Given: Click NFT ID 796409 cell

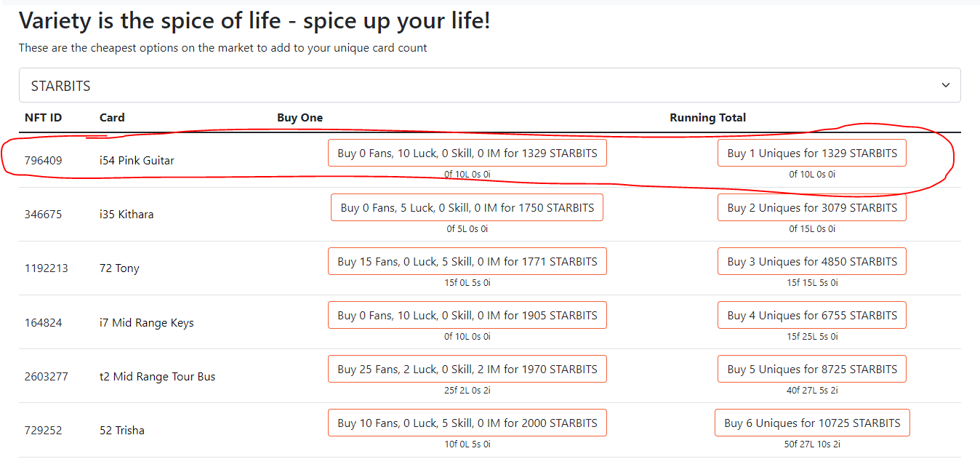Looking at the screenshot, I should tap(44, 160).
